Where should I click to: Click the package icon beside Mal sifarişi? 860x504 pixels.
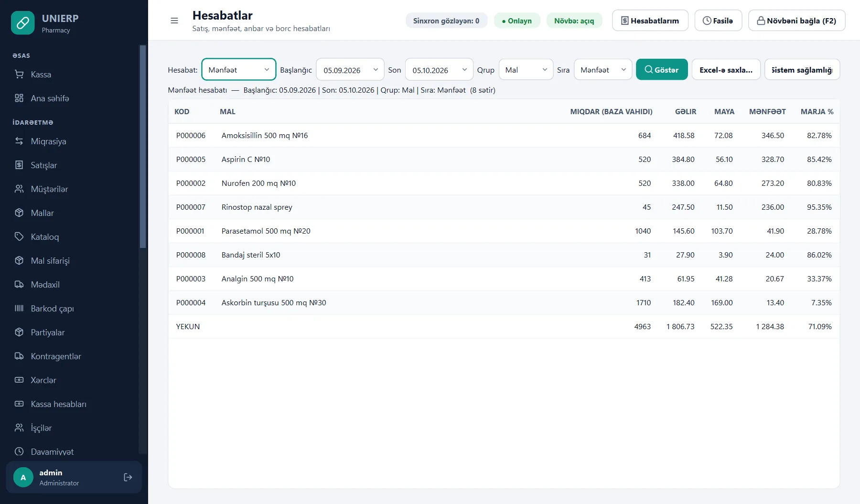(19, 260)
